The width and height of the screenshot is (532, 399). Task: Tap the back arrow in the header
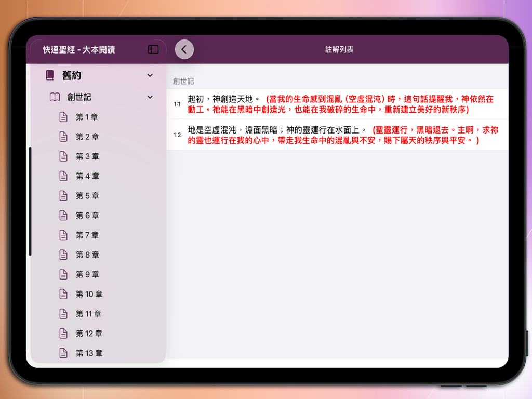(184, 48)
